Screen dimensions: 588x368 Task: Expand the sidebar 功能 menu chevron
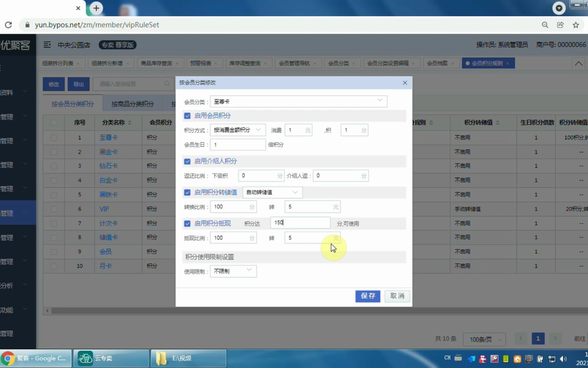pyautogui.click(x=25, y=309)
